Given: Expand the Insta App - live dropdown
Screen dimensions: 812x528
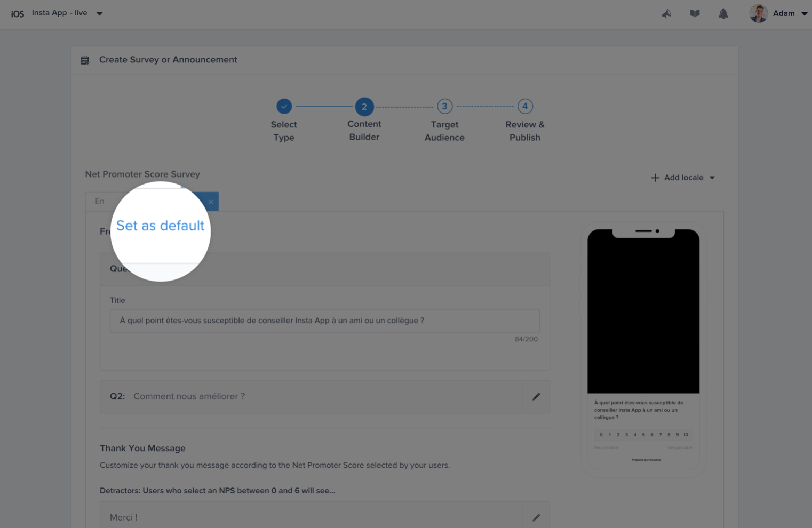Looking at the screenshot, I should click(99, 13).
